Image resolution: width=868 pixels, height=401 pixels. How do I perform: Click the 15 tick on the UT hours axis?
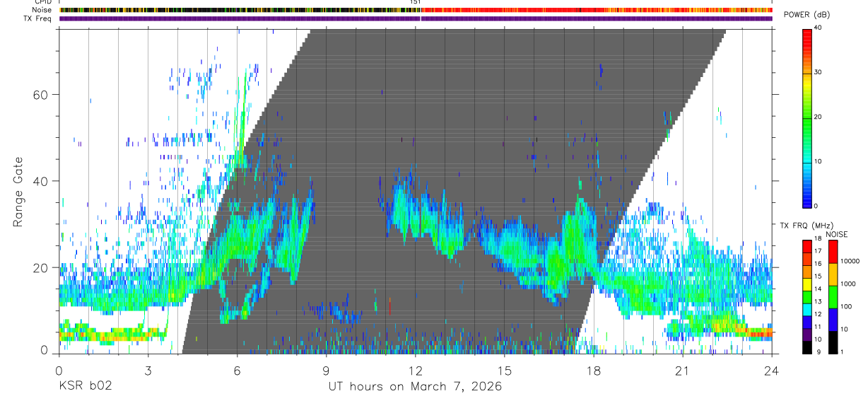coord(505,370)
